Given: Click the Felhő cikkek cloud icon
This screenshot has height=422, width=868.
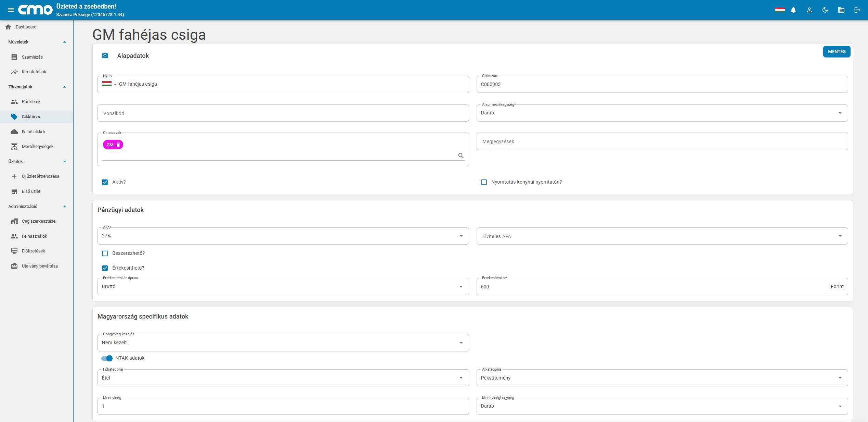Looking at the screenshot, I should [x=14, y=132].
